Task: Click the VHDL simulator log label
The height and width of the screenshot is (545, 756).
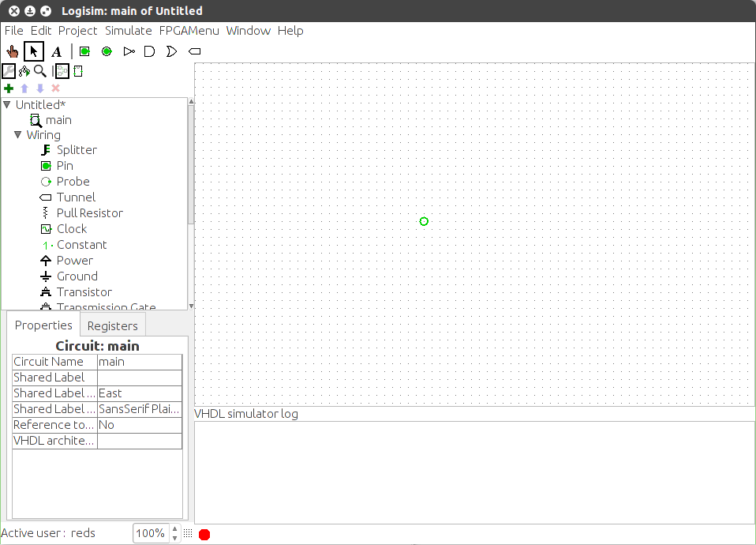Action: click(x=246, y=414)
